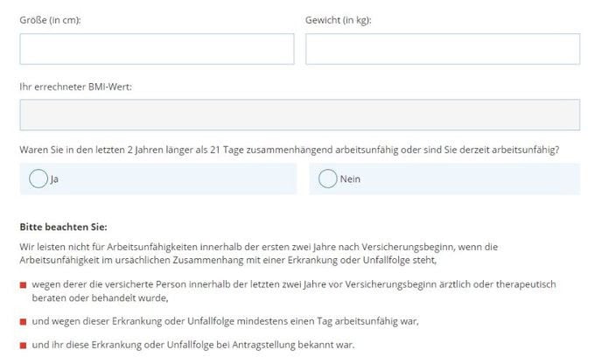Image resolution: width=595 pixels, height=364 pixels.
Task: Click the "Bitte beachten Sie:" heading
Action: pos(63,227)
